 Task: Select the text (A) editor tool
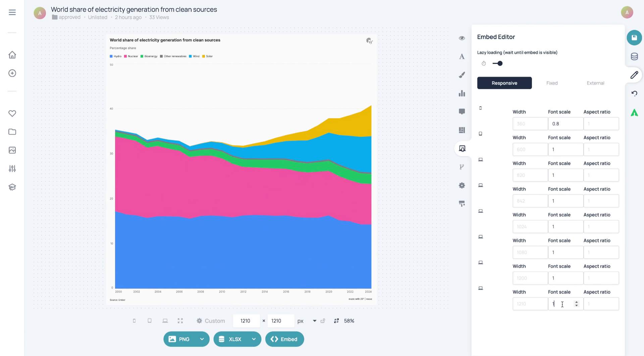(x=462, y=56)
